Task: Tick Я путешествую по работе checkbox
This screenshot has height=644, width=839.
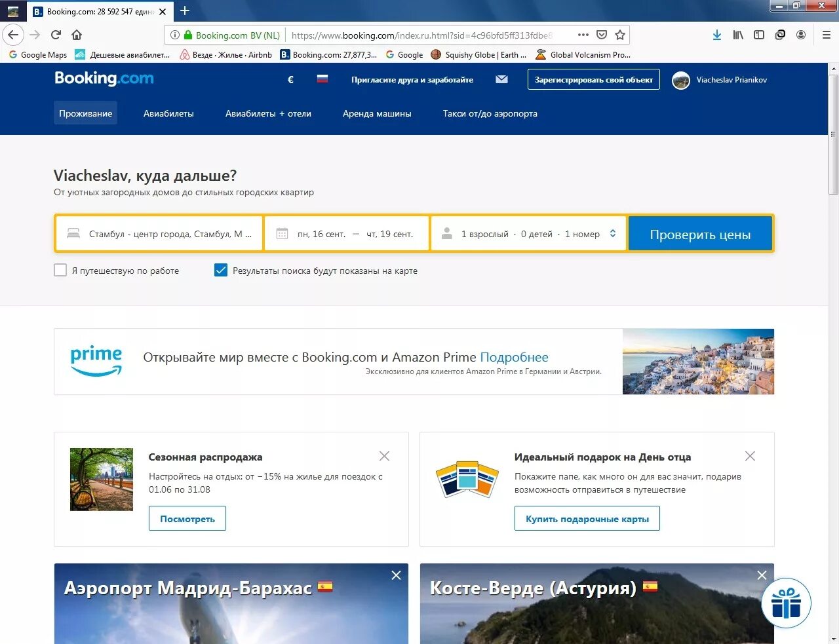Action: click(x=60, y=270)
